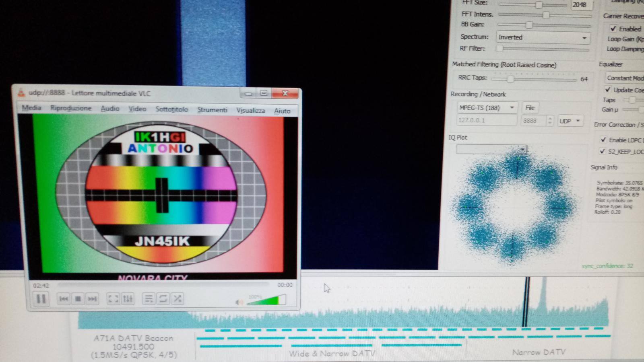The image size is (644, 362).
Task: Stop playback in VLC
Action: click(x=78, y=299)
